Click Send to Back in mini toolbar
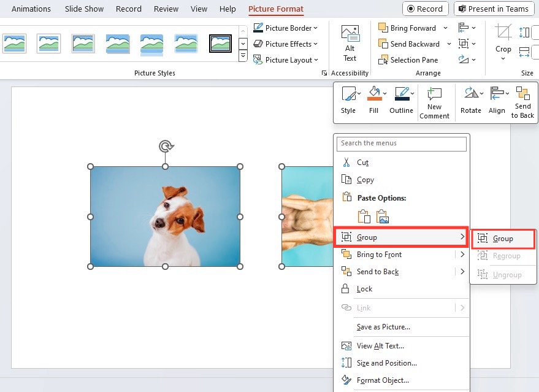Image resolution: width=539 pixels, height=392 pixels. 522,103
